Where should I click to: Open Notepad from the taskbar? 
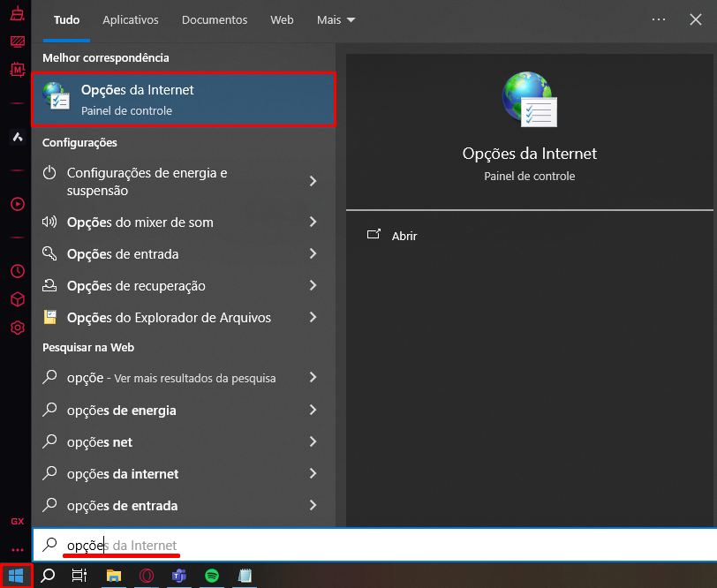coord(245,576)
